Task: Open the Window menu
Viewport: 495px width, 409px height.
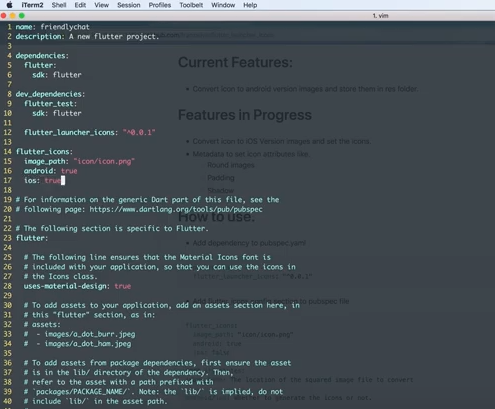Action: 223,5
